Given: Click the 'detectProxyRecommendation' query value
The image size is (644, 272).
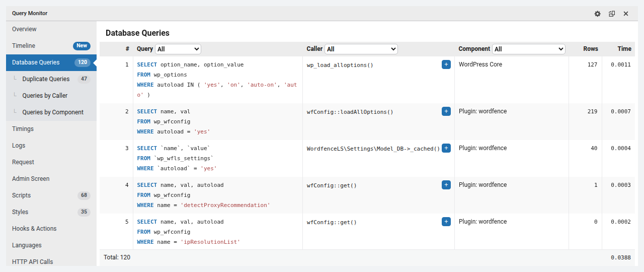Looking at the screenshot, I should pos(225,205).
